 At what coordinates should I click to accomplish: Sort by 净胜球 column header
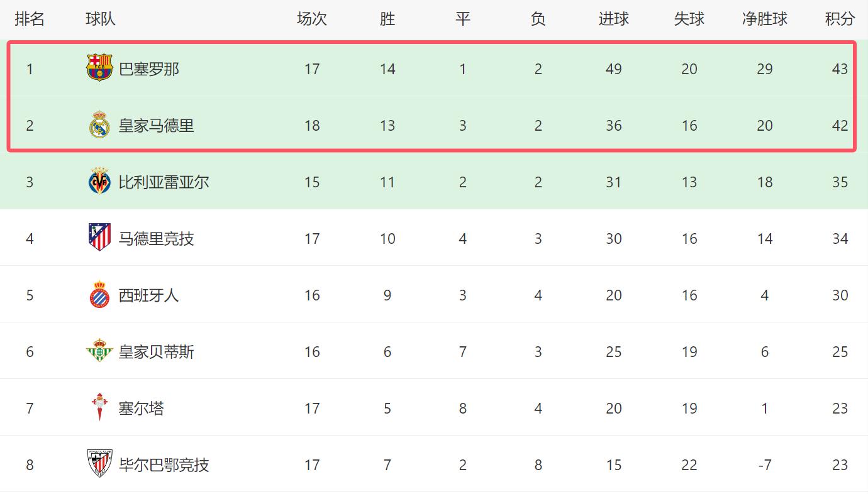[764, 19]
